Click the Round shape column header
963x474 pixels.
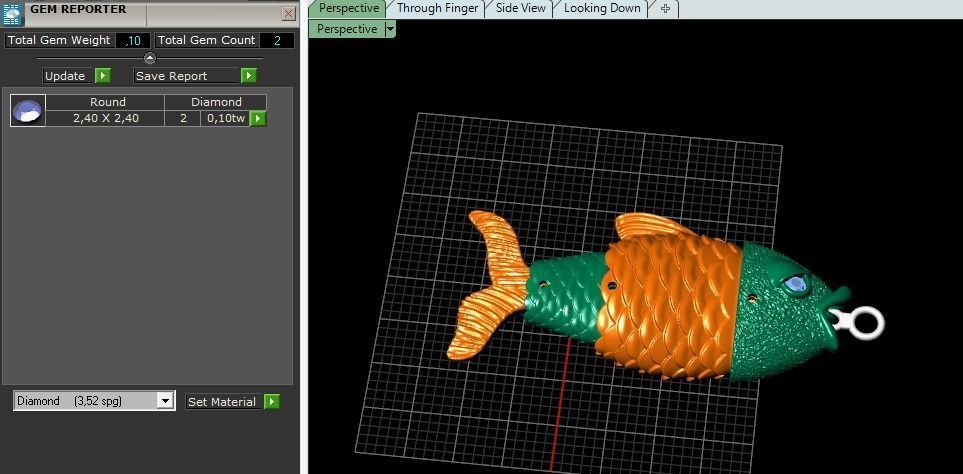(106, 103)
